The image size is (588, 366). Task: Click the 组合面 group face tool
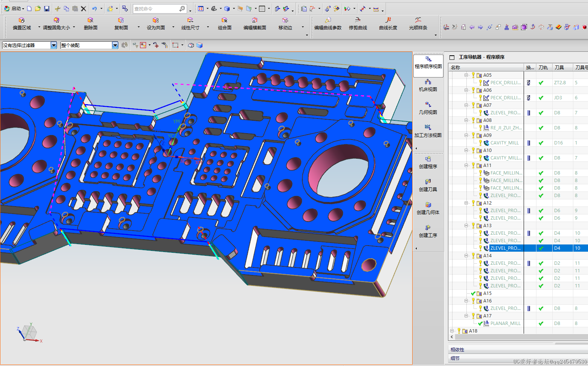225,24
